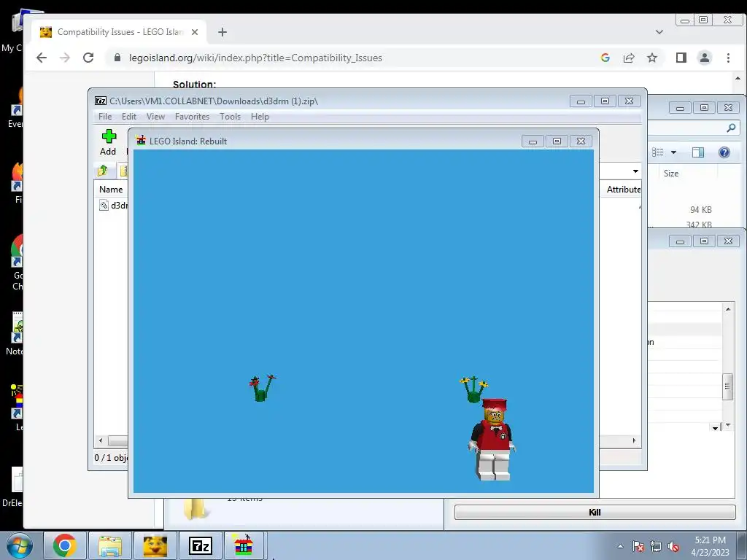Open Action Center flag tray icon

tap(638, 546)
